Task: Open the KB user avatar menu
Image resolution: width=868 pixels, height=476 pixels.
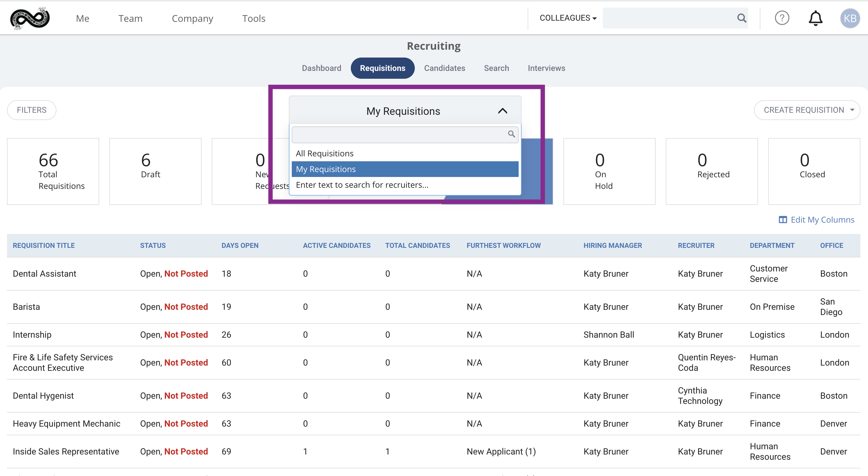Action: coord(850,18)
